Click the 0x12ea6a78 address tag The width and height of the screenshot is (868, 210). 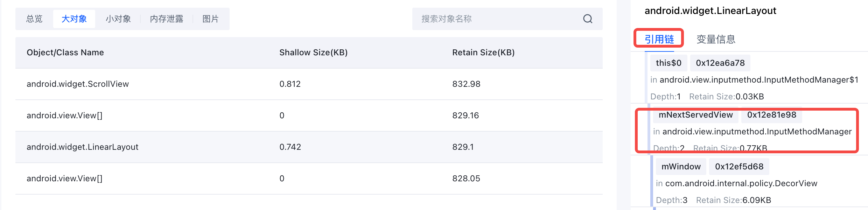point(720,63)
